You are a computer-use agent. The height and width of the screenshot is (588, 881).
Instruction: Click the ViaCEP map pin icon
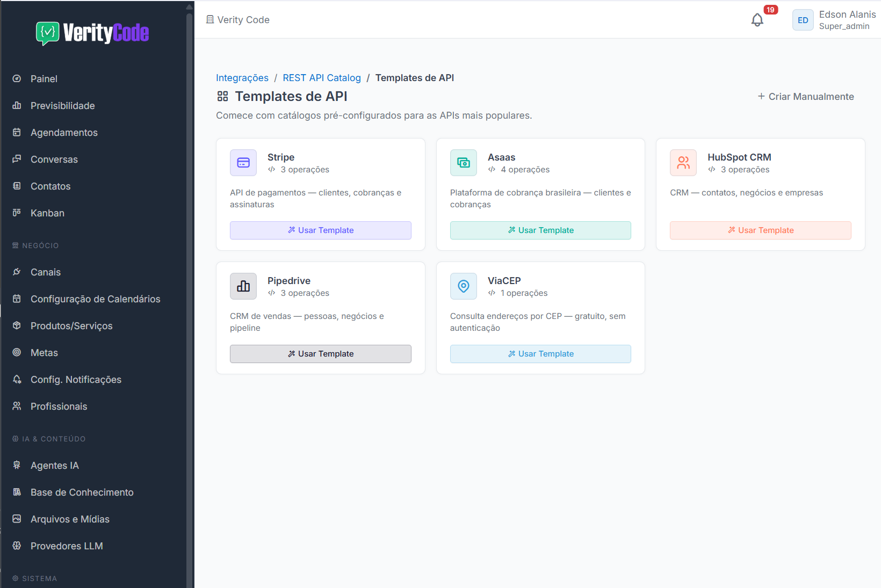(x=464, y=286)
